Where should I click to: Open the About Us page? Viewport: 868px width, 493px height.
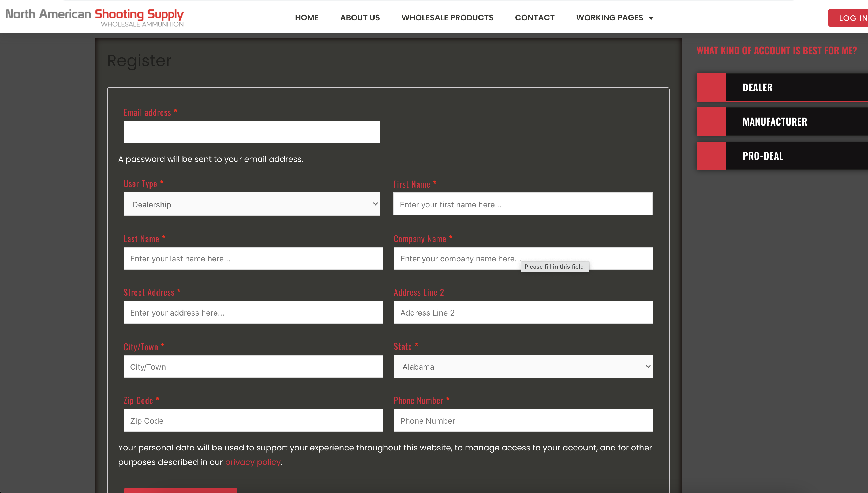point(360,18)
